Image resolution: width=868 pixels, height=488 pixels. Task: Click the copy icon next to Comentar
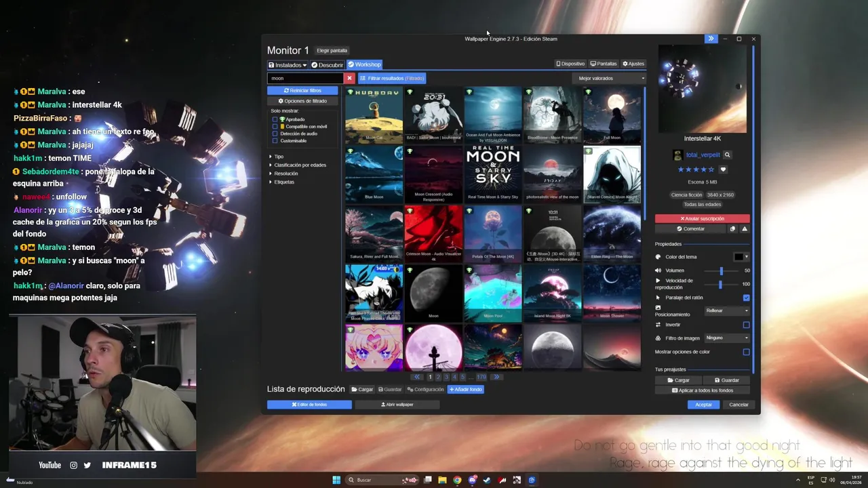point(732,229)
